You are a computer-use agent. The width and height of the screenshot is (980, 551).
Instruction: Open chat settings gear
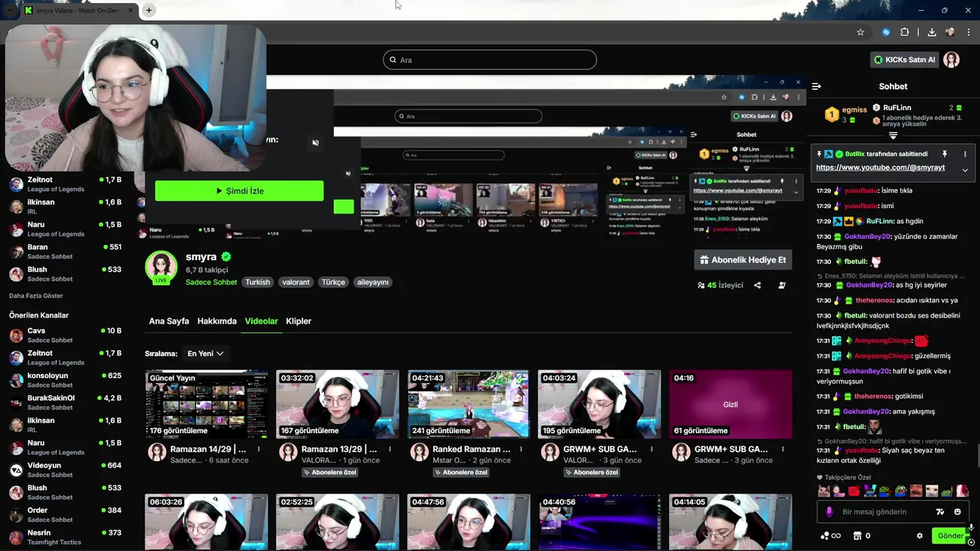click(920, 536)
